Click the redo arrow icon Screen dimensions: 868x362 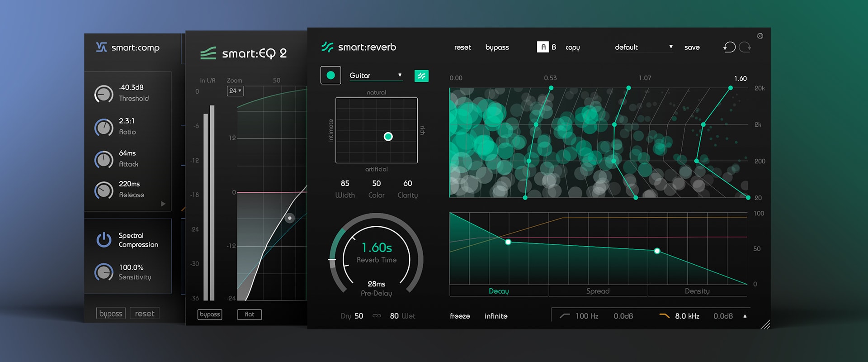click(x=745, y=47)
